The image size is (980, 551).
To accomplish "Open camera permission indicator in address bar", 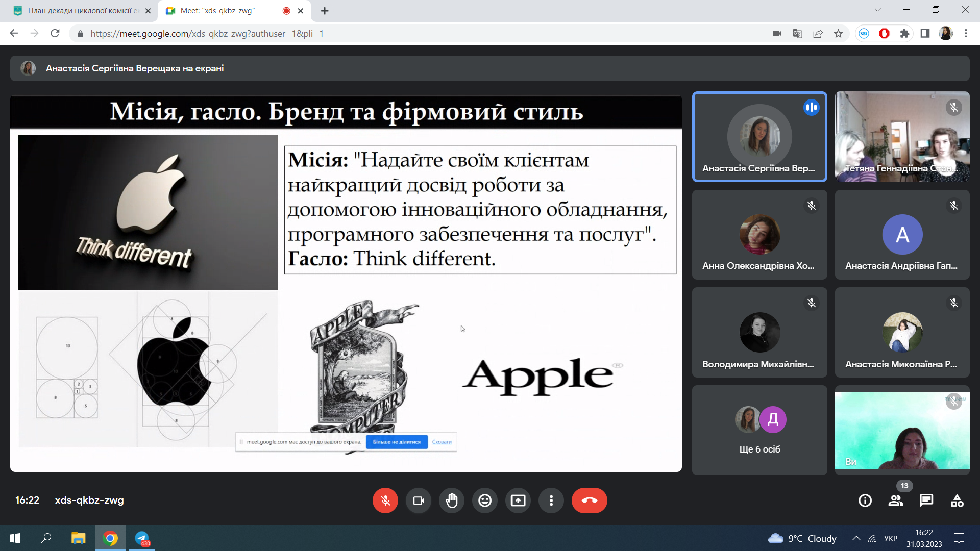I will click(x=777, y=34).
